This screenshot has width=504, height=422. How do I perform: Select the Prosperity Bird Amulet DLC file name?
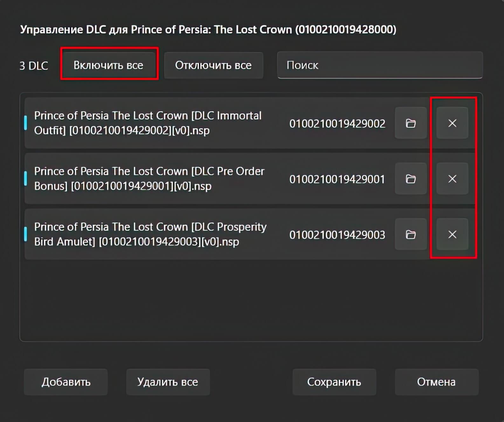(x=150, y=235)
